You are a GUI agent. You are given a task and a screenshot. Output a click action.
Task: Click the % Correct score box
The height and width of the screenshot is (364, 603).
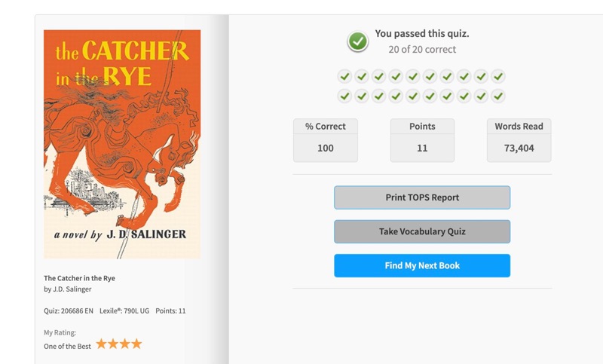326,140
